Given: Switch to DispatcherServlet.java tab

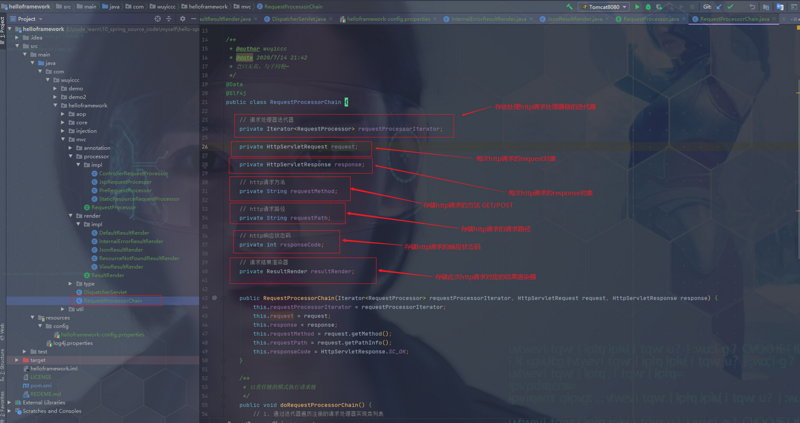Looking at the screenshot, I should 298,19.
